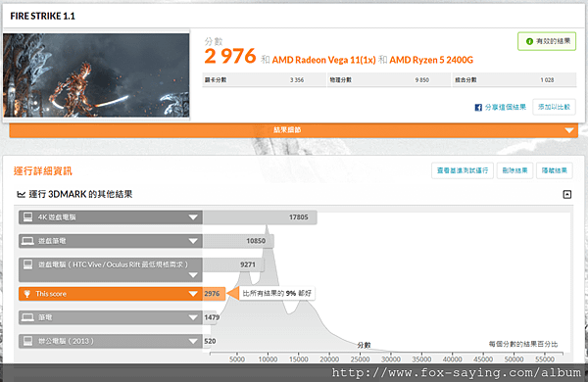Click the 隱藏結果 hide result button
Viewport: 588px width, 382px height.
point(555,170)
